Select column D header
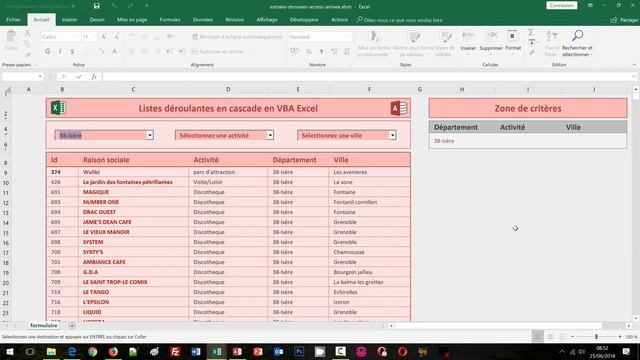Image resolution: width=640 pixels, height=360 pixels. click(228, 89)
